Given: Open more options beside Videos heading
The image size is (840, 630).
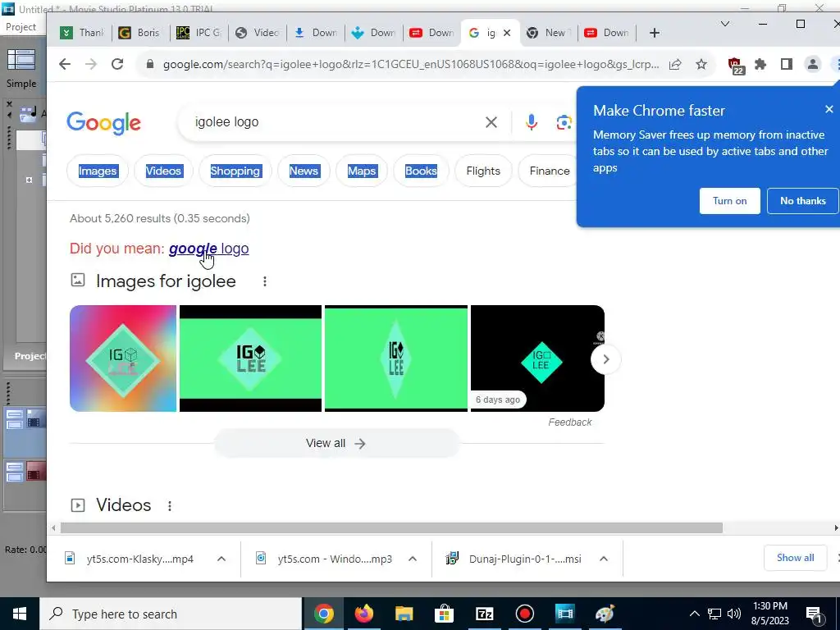Looking at the screenshot, I should [170, 505].
